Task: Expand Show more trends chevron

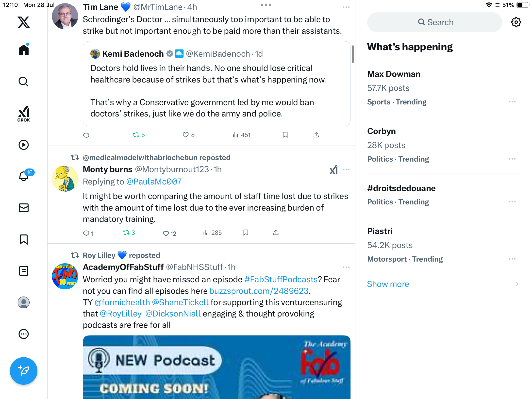Action: point(517,284)
